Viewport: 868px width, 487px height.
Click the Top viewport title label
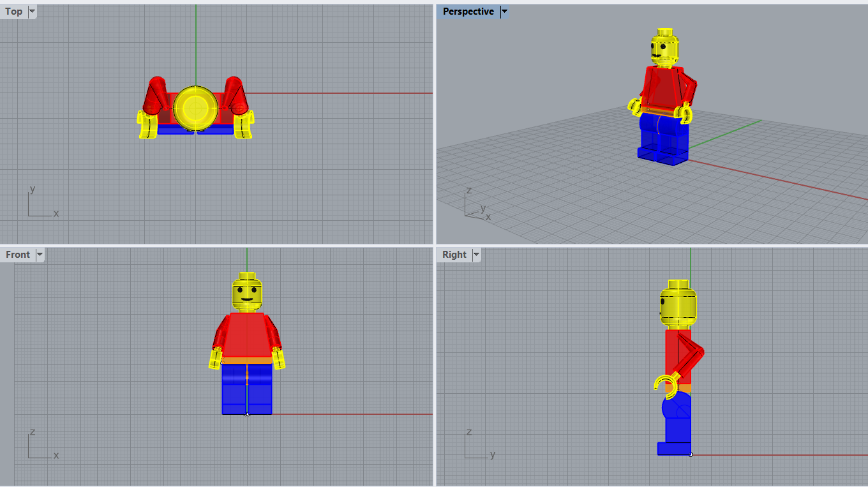(13, 11)
